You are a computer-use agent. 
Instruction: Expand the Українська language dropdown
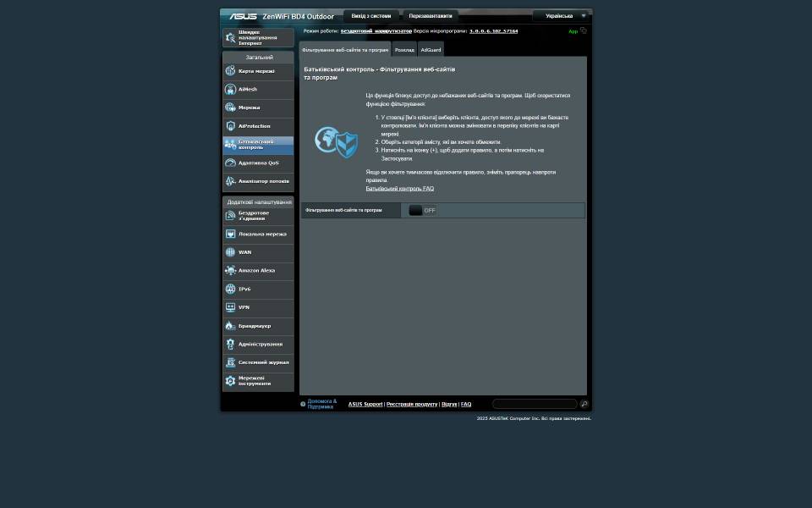(x=562, y=16)
